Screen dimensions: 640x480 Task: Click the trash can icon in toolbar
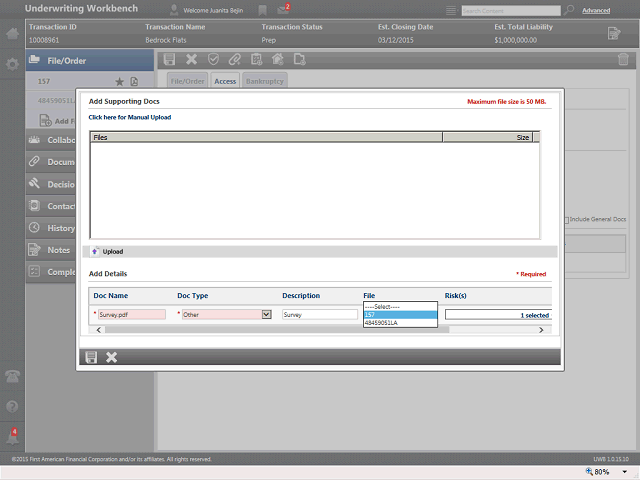pyautogui.click(x=623, y=60)
